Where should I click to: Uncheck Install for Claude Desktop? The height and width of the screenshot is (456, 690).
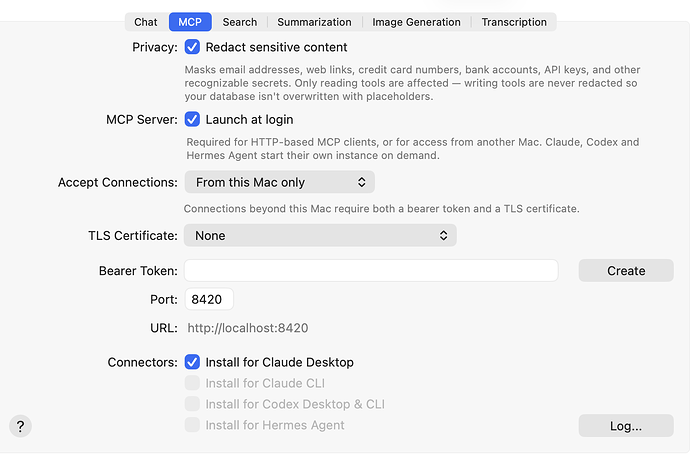coord(192,362)
